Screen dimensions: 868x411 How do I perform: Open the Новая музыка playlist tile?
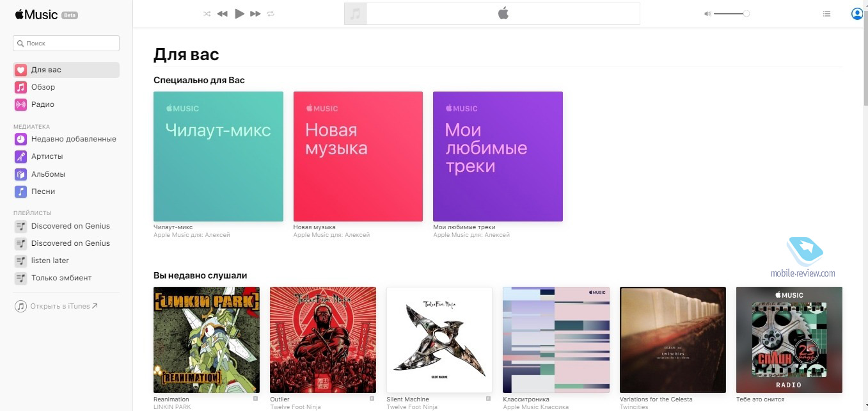click(x=358, y=156)
